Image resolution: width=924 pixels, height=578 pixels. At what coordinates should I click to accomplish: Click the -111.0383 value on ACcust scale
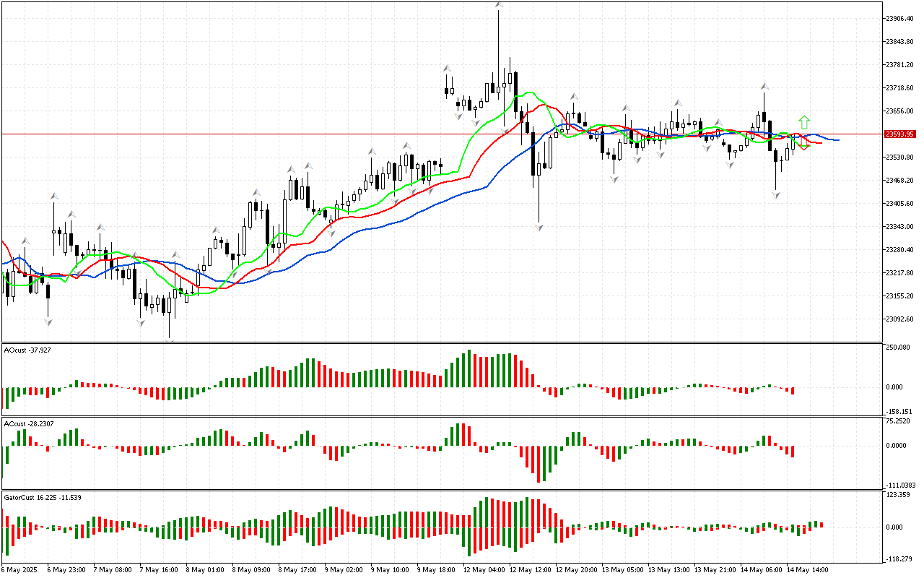pos(899,485)
